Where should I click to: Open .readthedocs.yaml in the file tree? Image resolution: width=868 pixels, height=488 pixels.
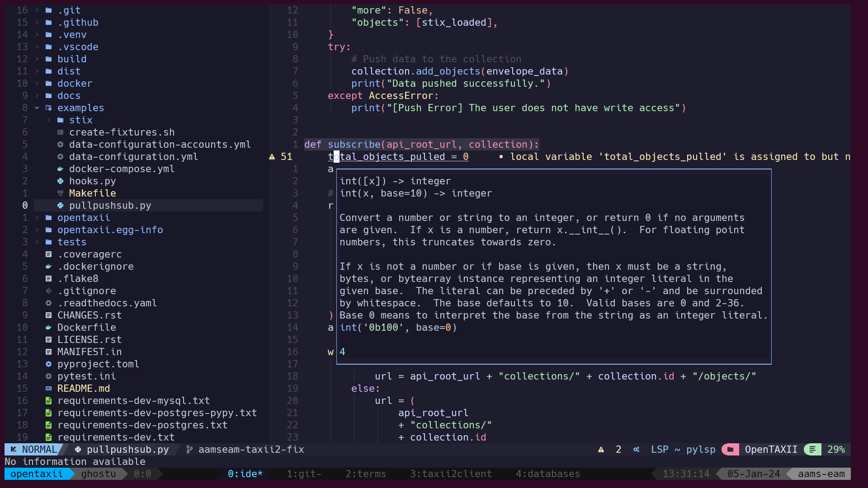click(107, 303)
